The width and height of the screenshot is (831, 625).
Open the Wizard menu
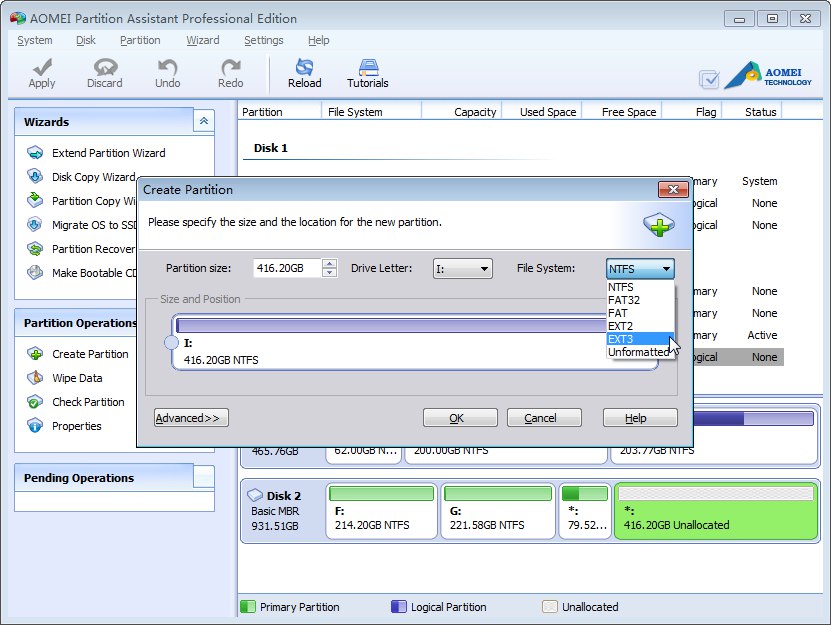(x=202, y=40)
